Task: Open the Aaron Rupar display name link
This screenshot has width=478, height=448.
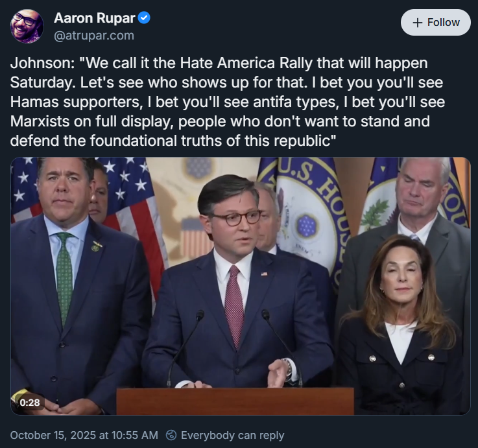Action: [x=93, y=18]
